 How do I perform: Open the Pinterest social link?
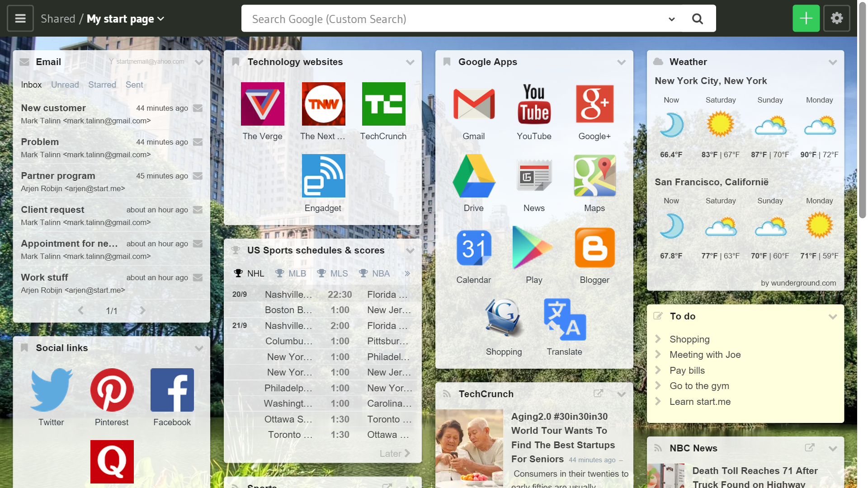[x=112, y=390]
